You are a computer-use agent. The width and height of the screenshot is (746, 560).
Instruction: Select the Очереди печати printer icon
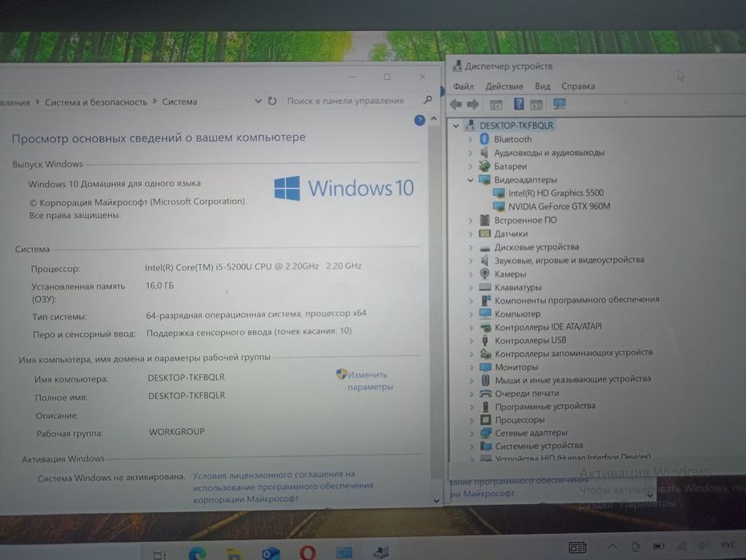pyautogui.click(x=485, y=393)
